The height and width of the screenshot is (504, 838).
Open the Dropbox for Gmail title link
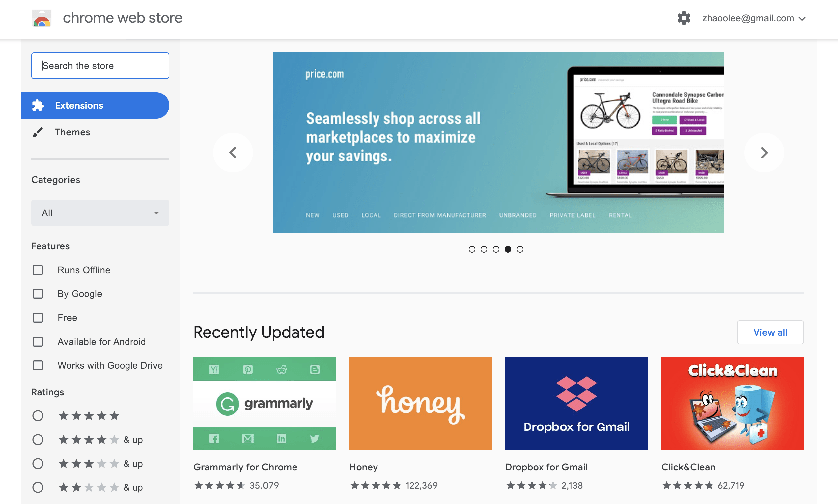tap(546, 467)
